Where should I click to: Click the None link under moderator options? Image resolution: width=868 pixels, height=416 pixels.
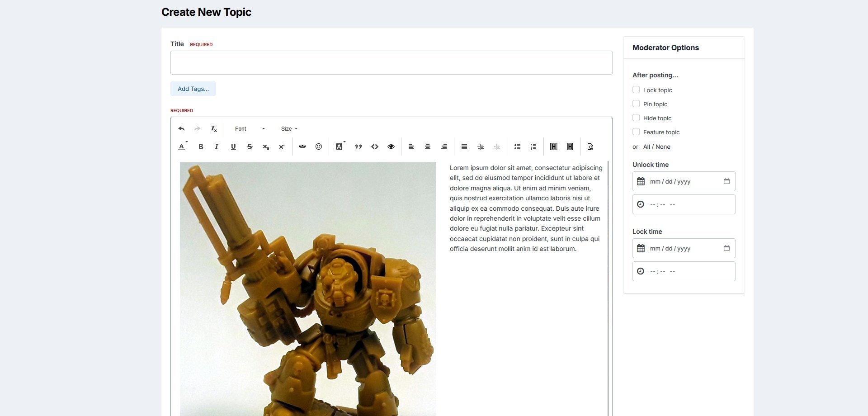663,147
